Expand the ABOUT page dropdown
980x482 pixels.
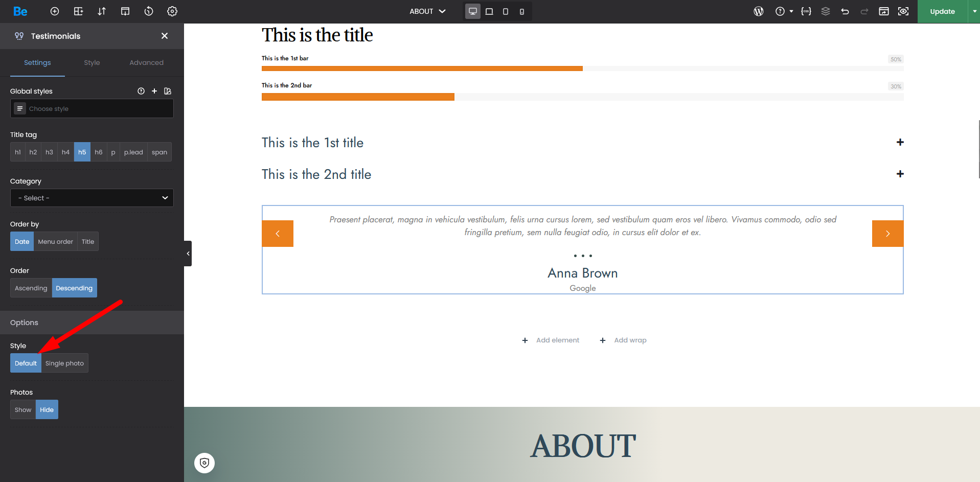click(428, 11)
